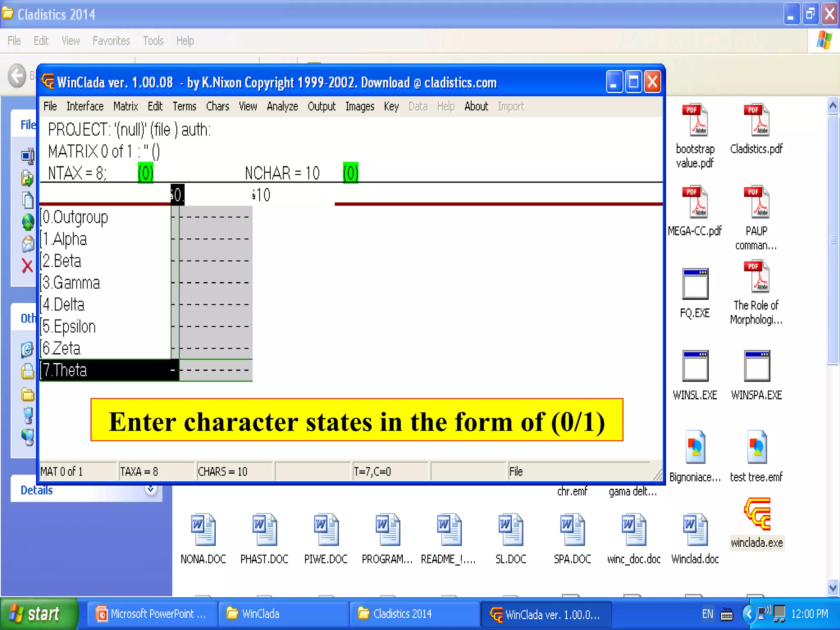Switch to Cladistics 2014 taskbar button

point(414,614)
